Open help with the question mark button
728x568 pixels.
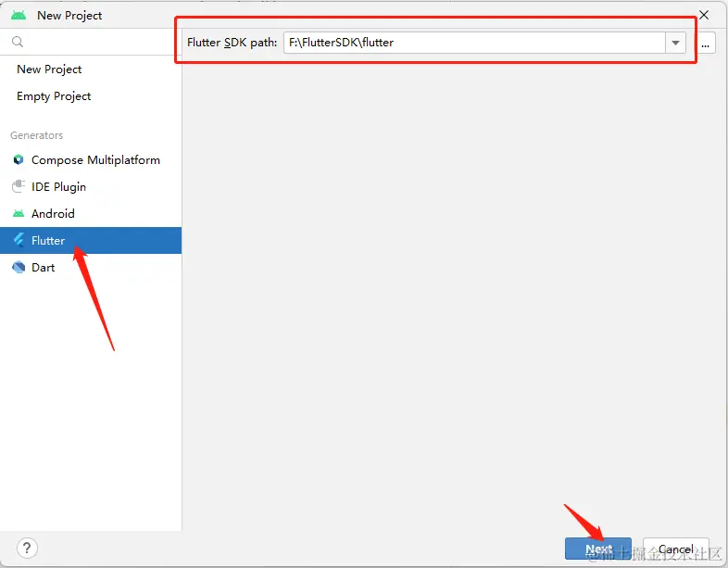coord(28,548)
